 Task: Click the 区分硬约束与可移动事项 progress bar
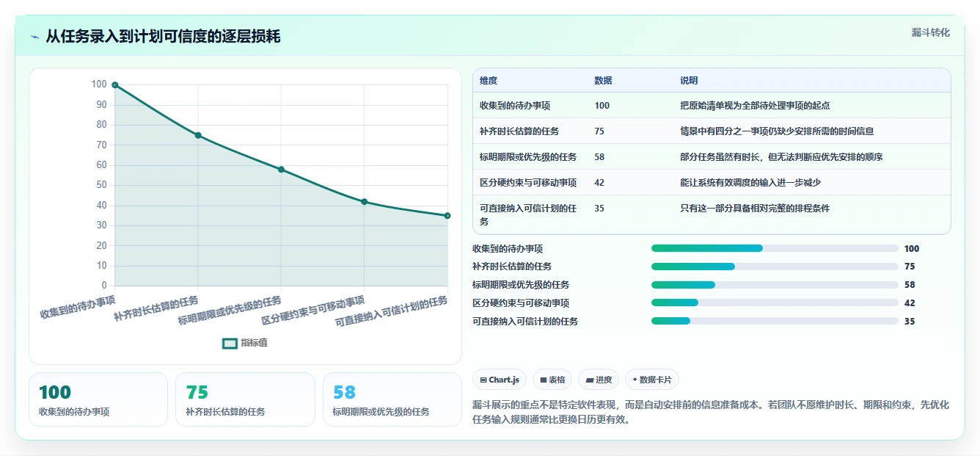(775, 303)
